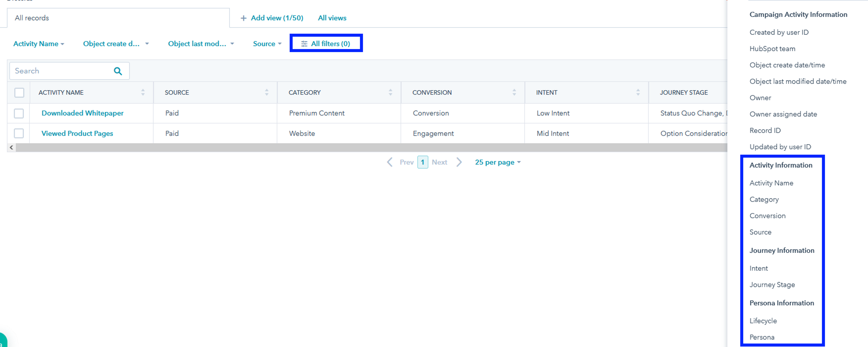Screen dimensions: 868x347
Task: Sort by Conversion column arrows
Action: coord(514,93)
